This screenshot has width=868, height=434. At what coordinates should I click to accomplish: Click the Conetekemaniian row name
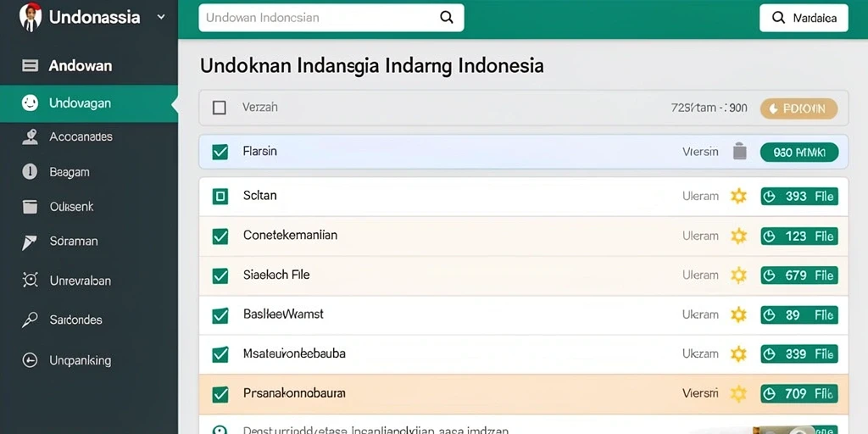(x=290, y=236)
